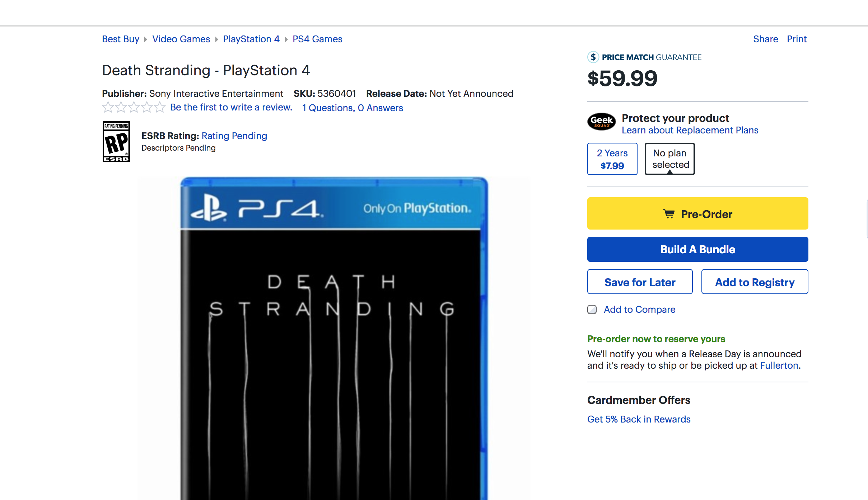Screen dimensions: 868x500
Task: View 1 Questions, 0 Answers link
Action: click(353, 108)
